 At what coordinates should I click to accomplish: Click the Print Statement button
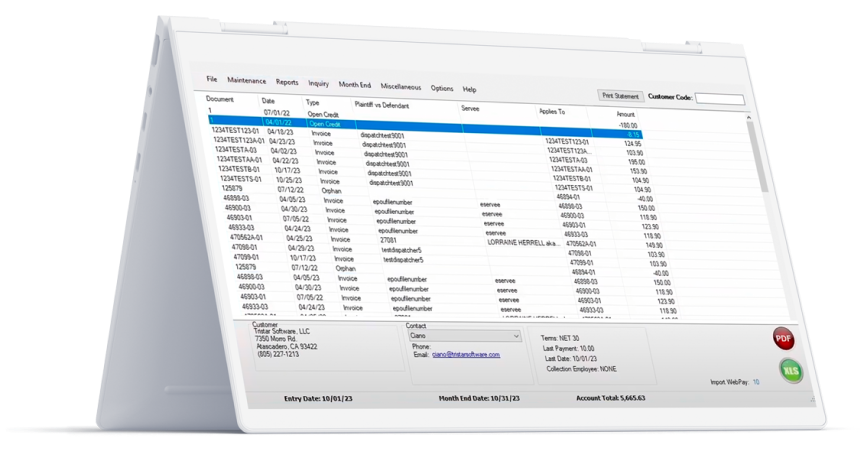620,96
